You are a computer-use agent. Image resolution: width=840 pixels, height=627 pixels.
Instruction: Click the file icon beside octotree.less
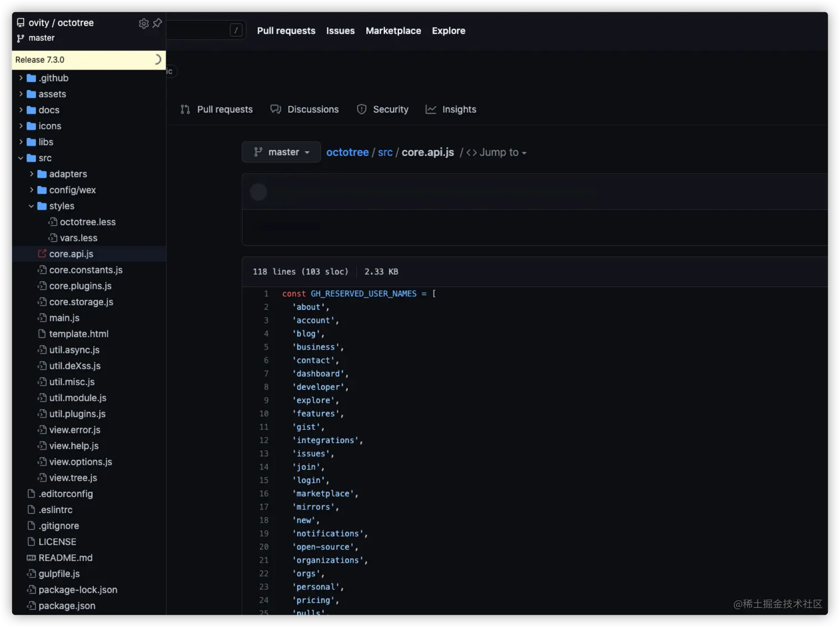pos(53,222)
